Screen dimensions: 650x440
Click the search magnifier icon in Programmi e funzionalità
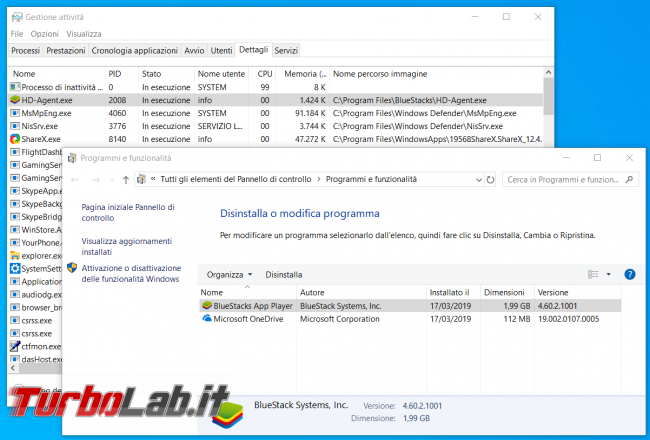coord(629,180)
